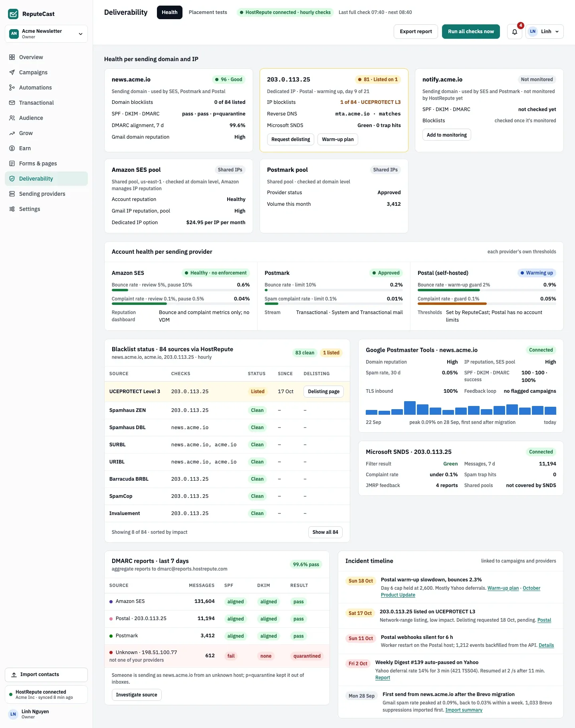The image size is (575, 728).
Task: Investigate the unknown DMARC source
Action: (137, 695)
